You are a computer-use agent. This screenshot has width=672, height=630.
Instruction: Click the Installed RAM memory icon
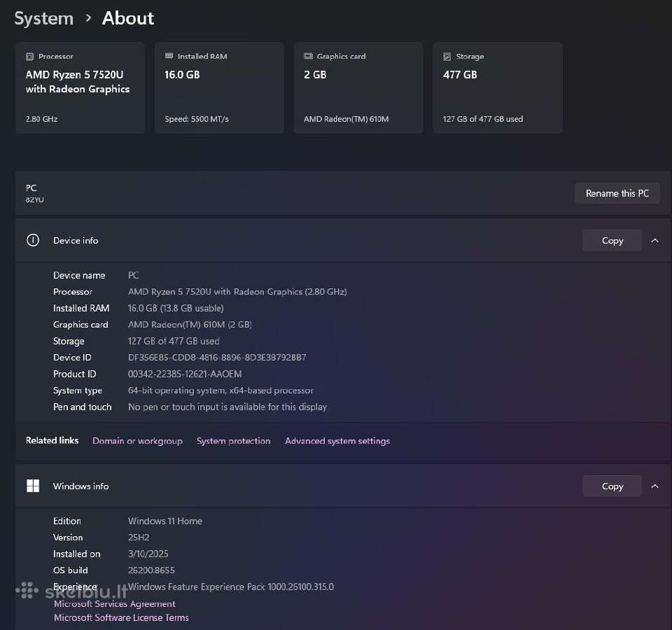click(x=169, y=56)
